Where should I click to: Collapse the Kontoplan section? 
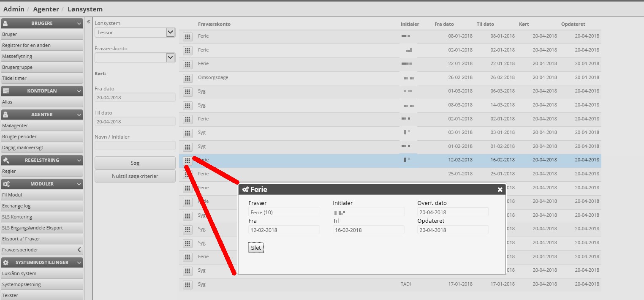click(79, 91)
